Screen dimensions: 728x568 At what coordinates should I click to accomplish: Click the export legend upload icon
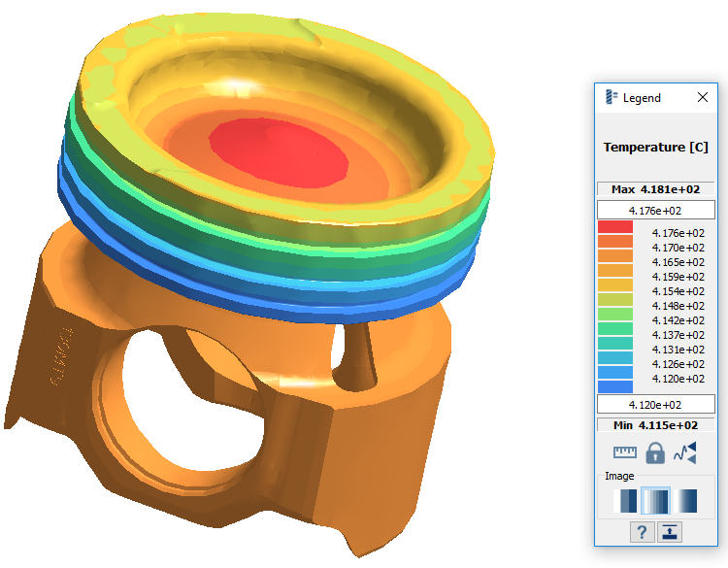tap(670, 531)
